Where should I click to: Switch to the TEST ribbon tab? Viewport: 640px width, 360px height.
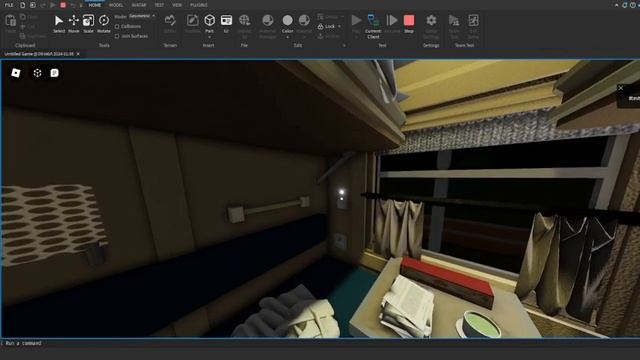[x=159, y=5]
